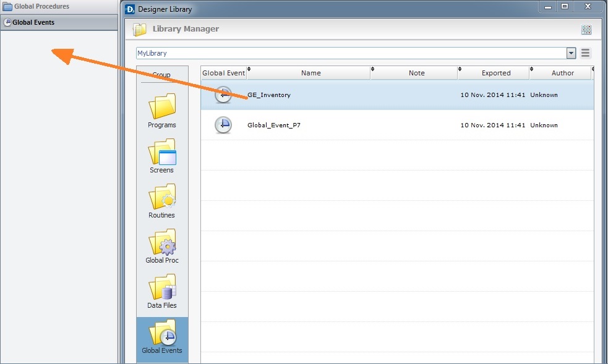This screenshot has width=608, height=364.
Task: Close the Designer Library window
Action: [x=588, y=7]
